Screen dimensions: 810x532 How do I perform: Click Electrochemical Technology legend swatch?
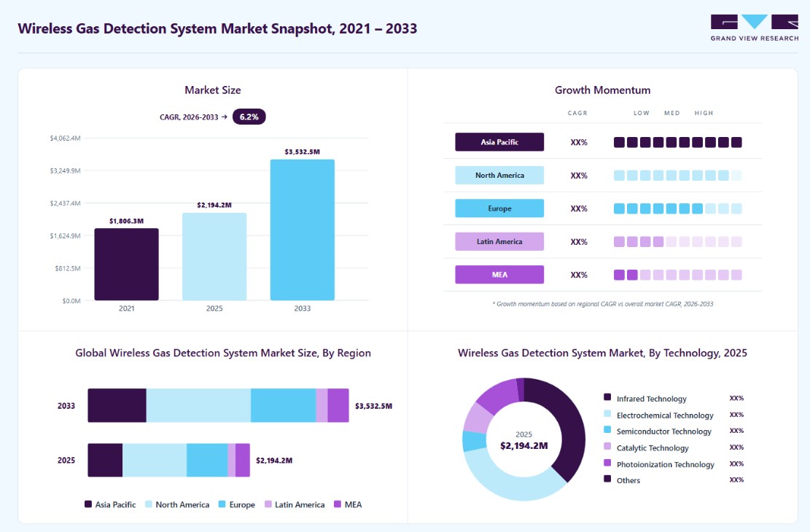607,414
